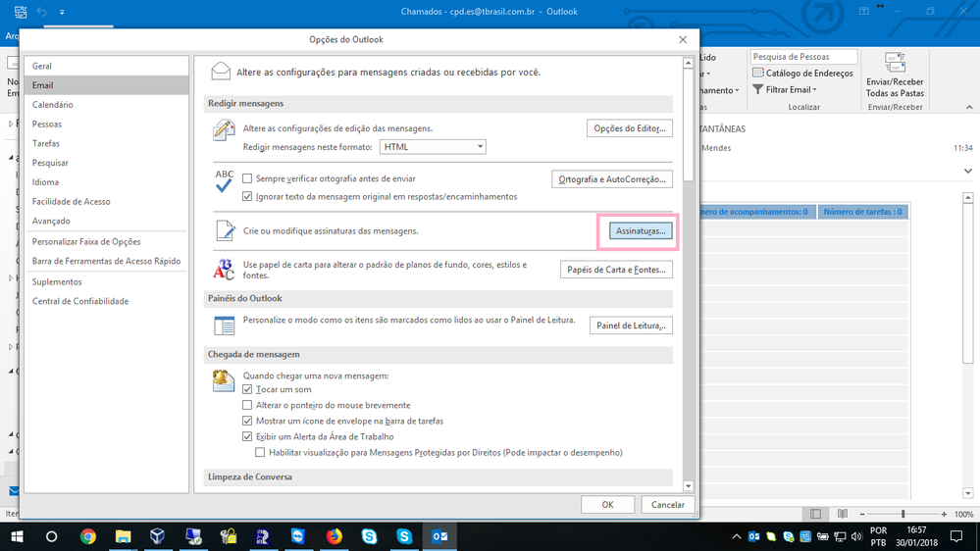
Task: Click the zoom in plus button
Action: point(944,514)
